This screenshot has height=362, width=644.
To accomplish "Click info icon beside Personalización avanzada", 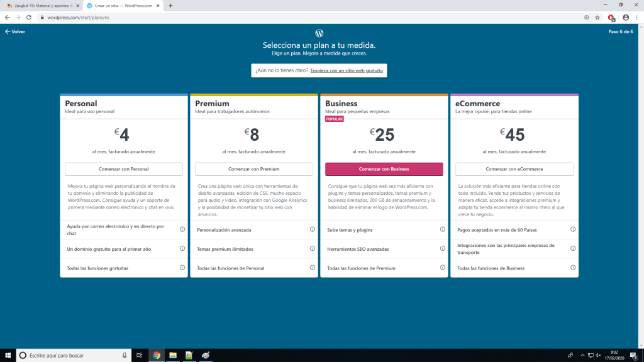I will tap(312, 229).
